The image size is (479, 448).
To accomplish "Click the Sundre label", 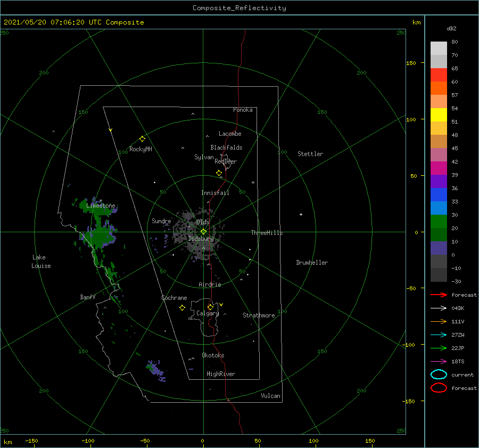I will [161, 221].
